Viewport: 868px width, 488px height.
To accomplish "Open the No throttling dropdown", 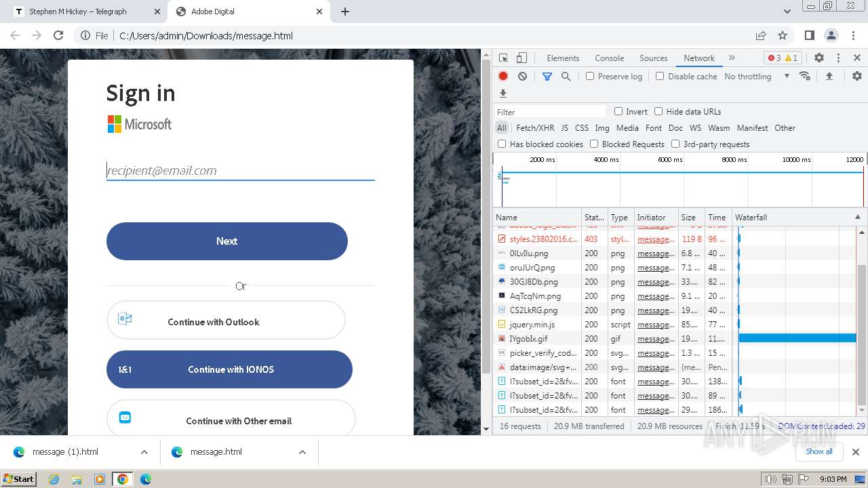I will click(x=757, y=77).
